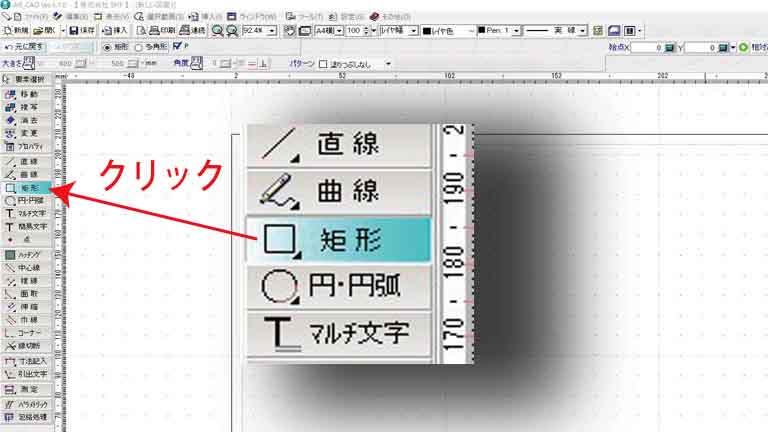
Task: Select the ハッチング hatching tool
Action: point(26,255)
